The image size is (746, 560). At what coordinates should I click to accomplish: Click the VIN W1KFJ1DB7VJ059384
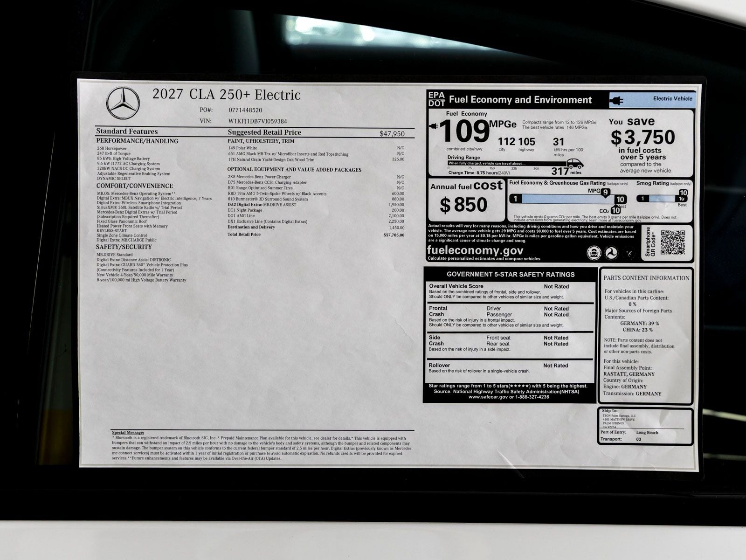[x=257, y=121]
